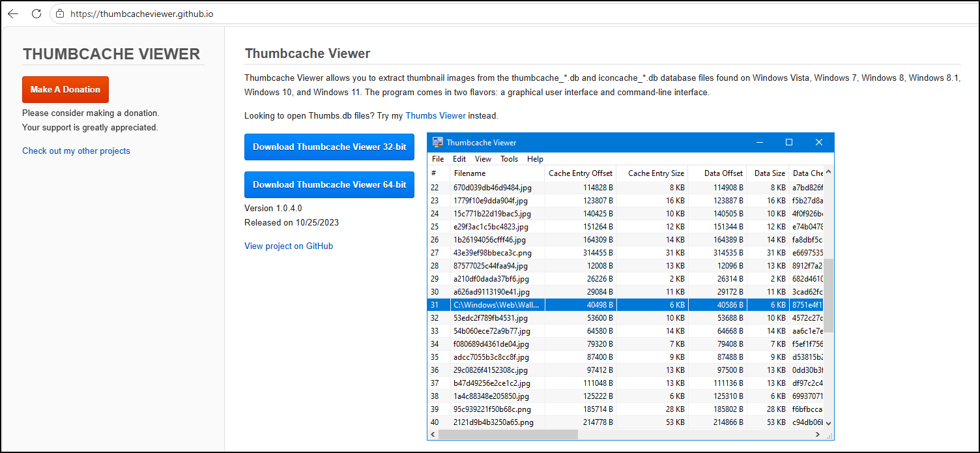Select row 95c939221f50b68c.png
This screenshot has height=453, width=980.
tap(626, 409)
